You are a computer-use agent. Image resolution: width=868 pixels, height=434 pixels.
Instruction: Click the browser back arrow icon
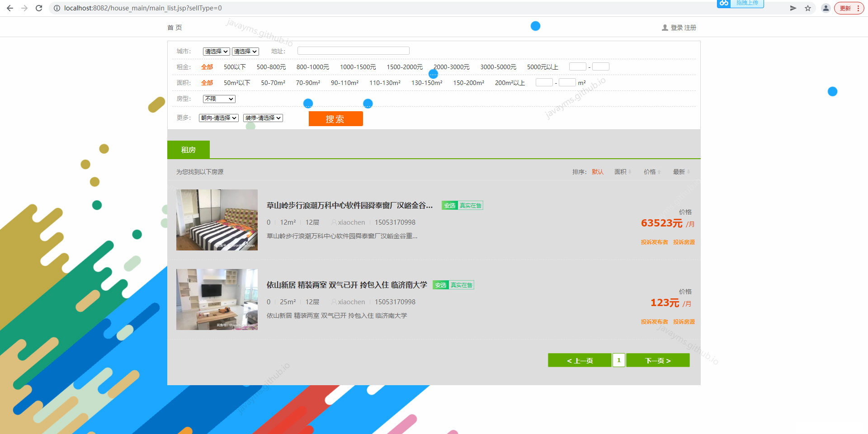[9, 8]
